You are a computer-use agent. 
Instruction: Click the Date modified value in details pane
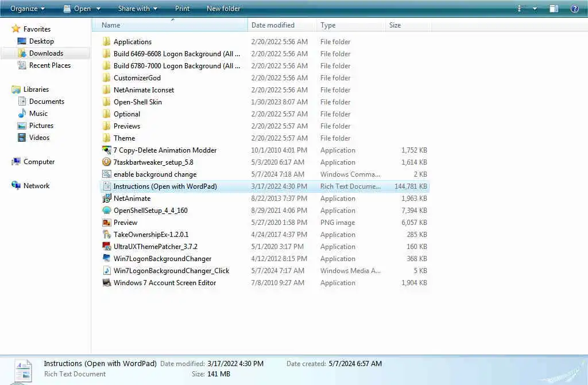coord(235,363)
